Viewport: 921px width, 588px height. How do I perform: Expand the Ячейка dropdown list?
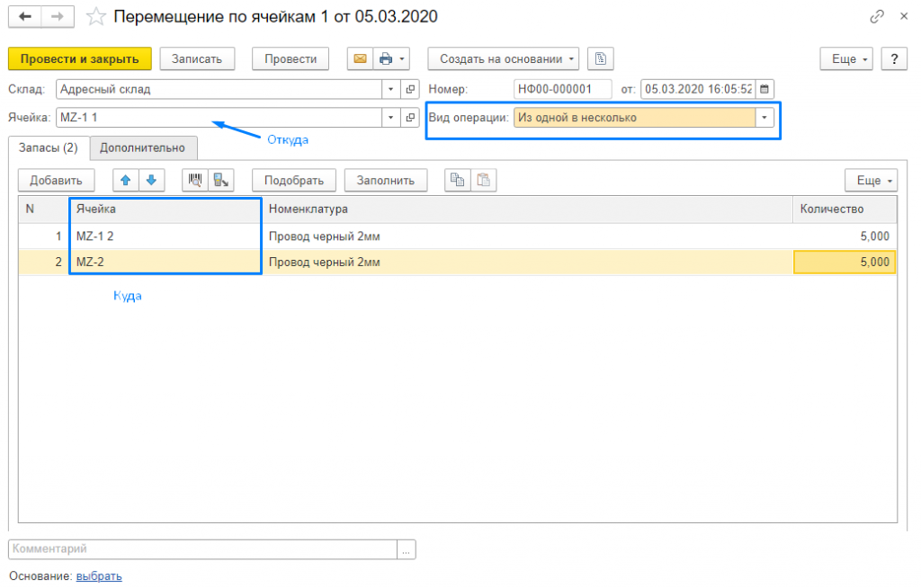click(x=390, y=118)
